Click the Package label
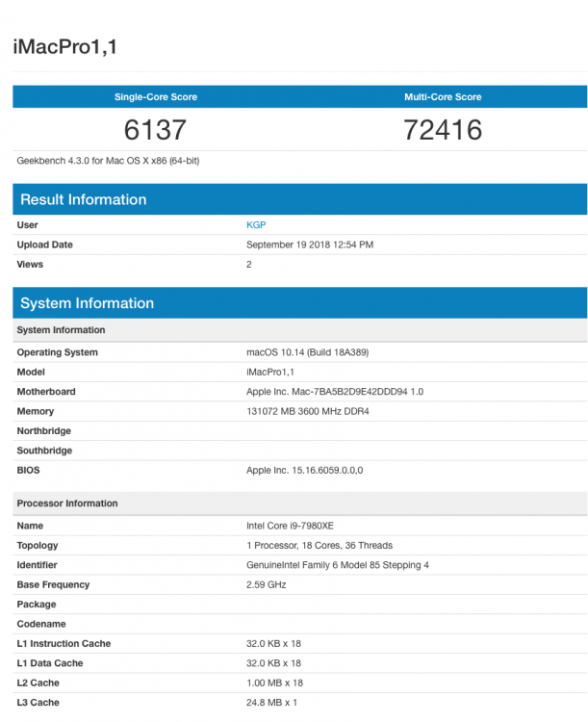 tap(37, 605)
